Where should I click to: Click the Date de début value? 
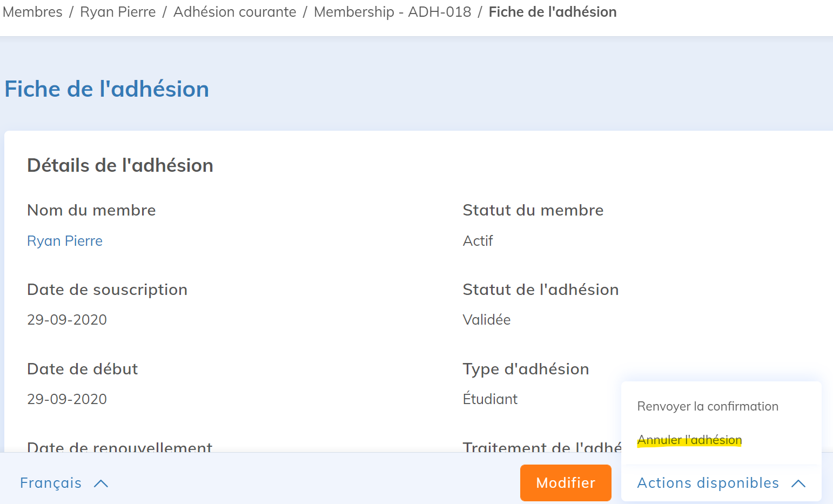click(x=67, y=399)
